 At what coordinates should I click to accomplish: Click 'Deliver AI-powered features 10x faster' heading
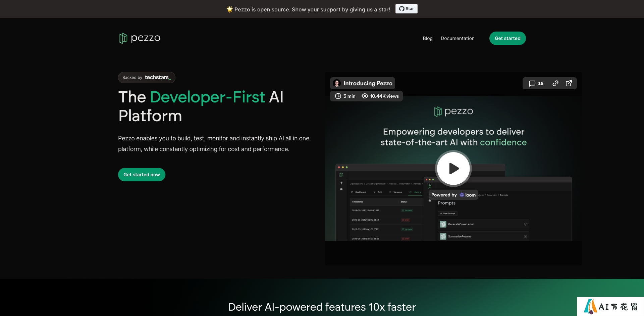click(322, 307)
